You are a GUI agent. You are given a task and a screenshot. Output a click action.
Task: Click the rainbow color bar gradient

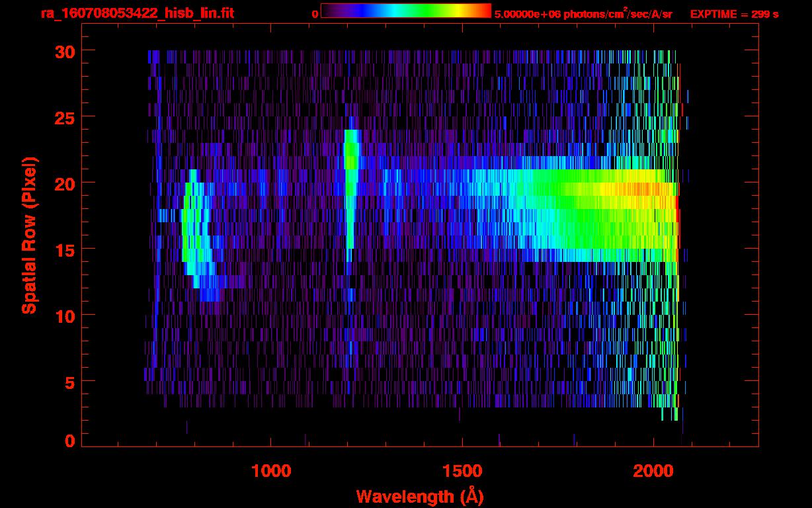point(405,11)
